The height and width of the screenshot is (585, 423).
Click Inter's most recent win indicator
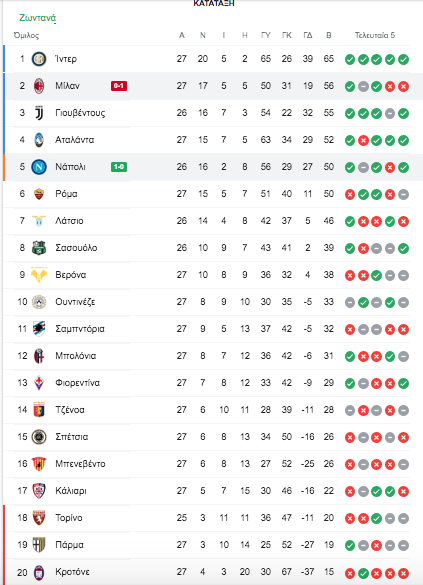click(x=403, y=59)
